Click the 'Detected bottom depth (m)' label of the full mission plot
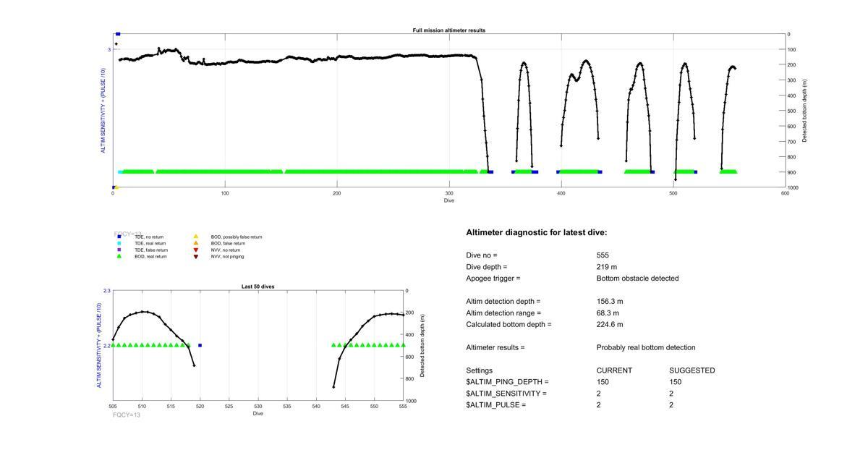 805,111
